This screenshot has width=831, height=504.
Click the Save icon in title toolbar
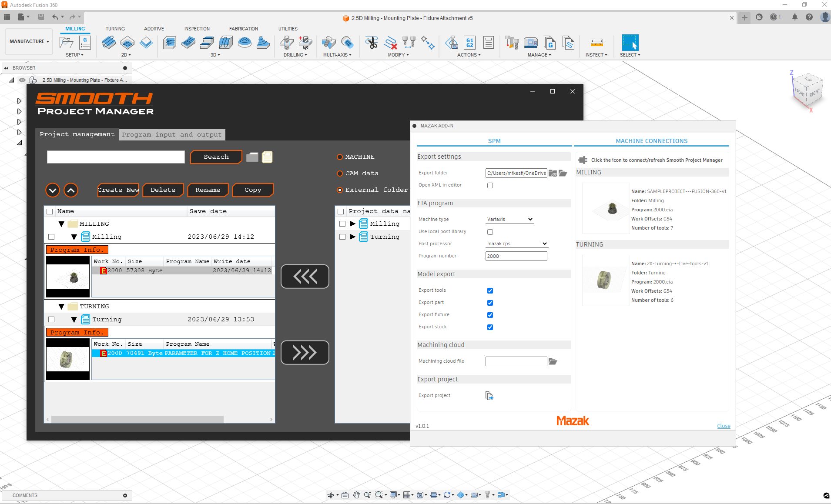pos(41,17)
